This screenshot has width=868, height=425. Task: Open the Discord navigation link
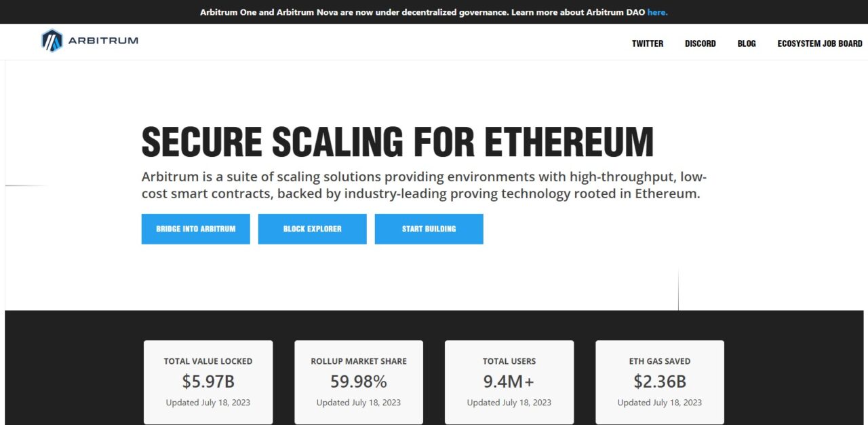click(x=700, y=43)
